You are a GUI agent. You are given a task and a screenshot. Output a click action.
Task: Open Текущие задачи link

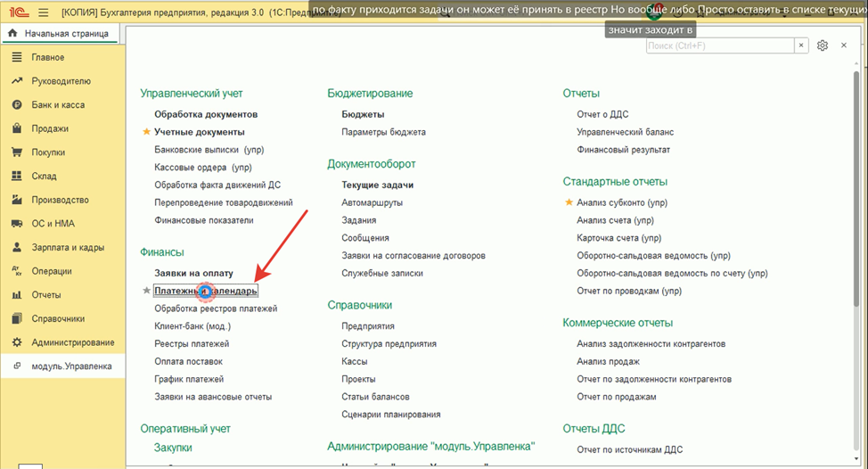[x=378, y=185]
